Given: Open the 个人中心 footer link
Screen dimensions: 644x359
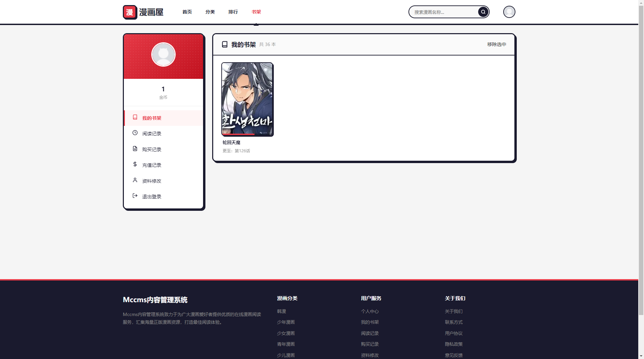Looking at the screenshot, I should coord(370,311).
